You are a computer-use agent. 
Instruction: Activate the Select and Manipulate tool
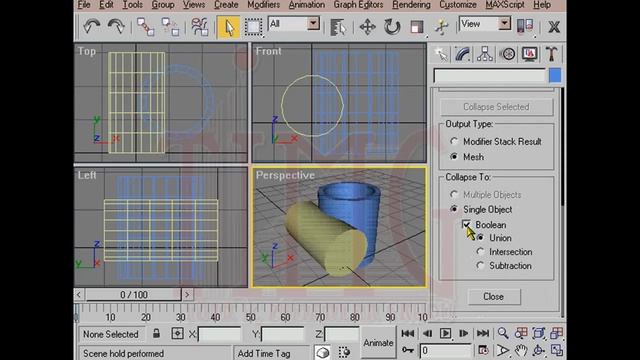[x=441, y=27]
